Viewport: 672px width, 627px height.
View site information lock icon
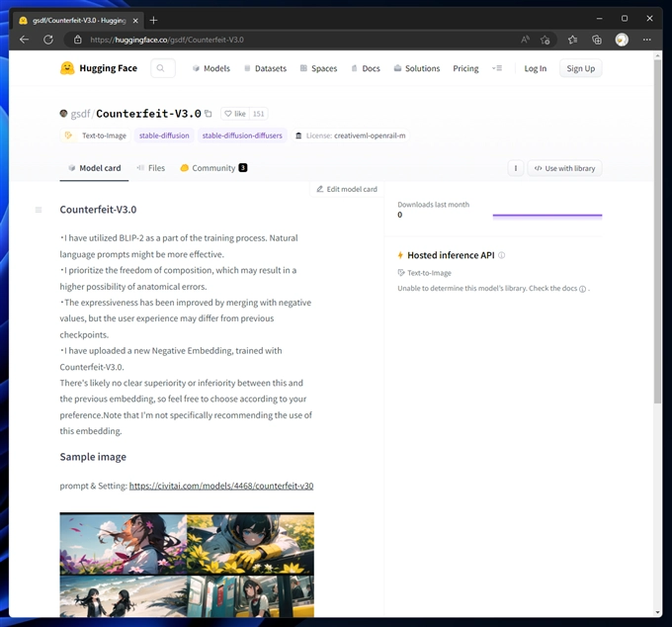pyautogui.click(x=77, y=40)
